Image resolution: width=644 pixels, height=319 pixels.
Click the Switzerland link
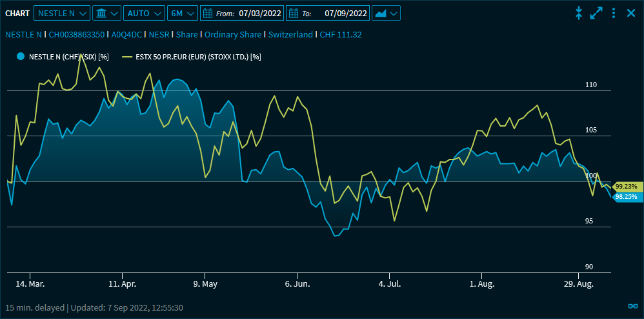click(x=290, y=35)
